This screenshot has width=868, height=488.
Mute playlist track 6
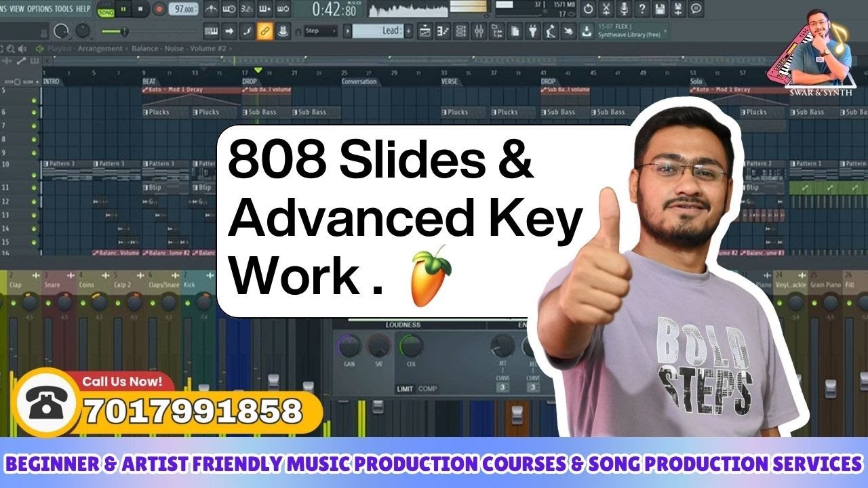pyautogui.click(x=34, y=112)
